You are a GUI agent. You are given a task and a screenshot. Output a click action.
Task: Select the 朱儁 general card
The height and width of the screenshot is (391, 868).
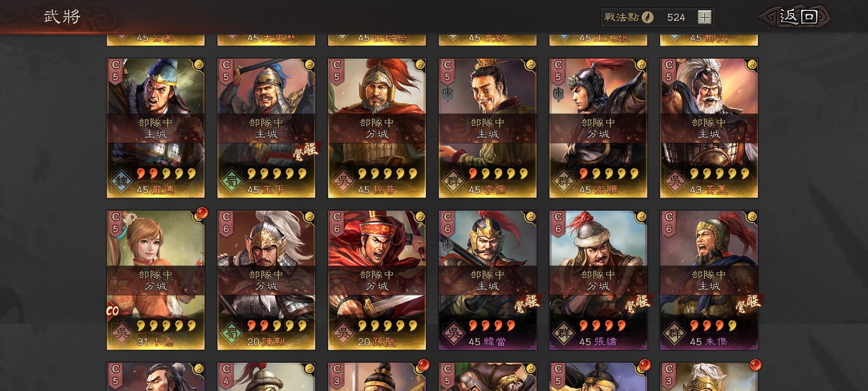point(709,280)
